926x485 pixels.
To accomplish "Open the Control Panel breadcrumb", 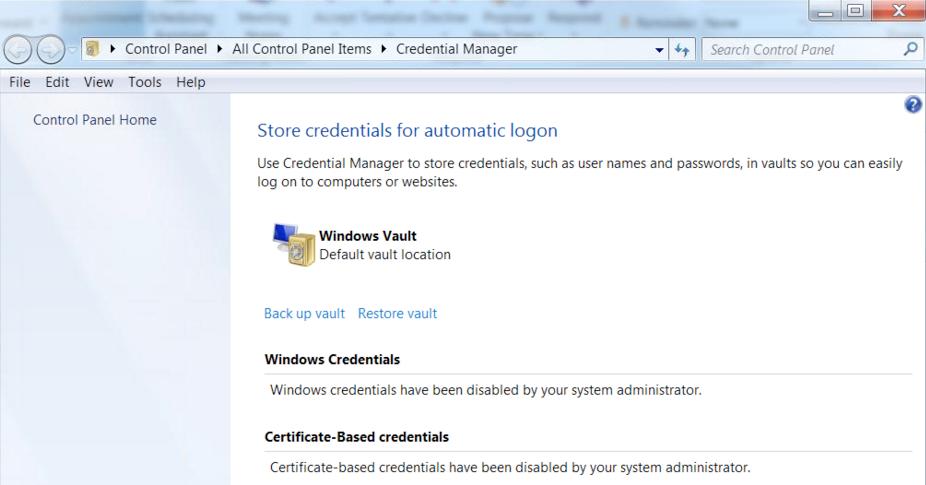I will click(x=166, y=49).
